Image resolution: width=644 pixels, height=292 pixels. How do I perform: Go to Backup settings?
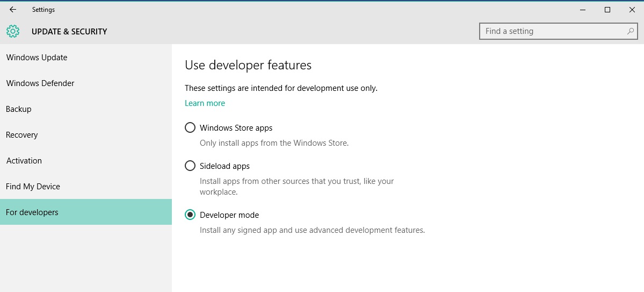(86, 109)
